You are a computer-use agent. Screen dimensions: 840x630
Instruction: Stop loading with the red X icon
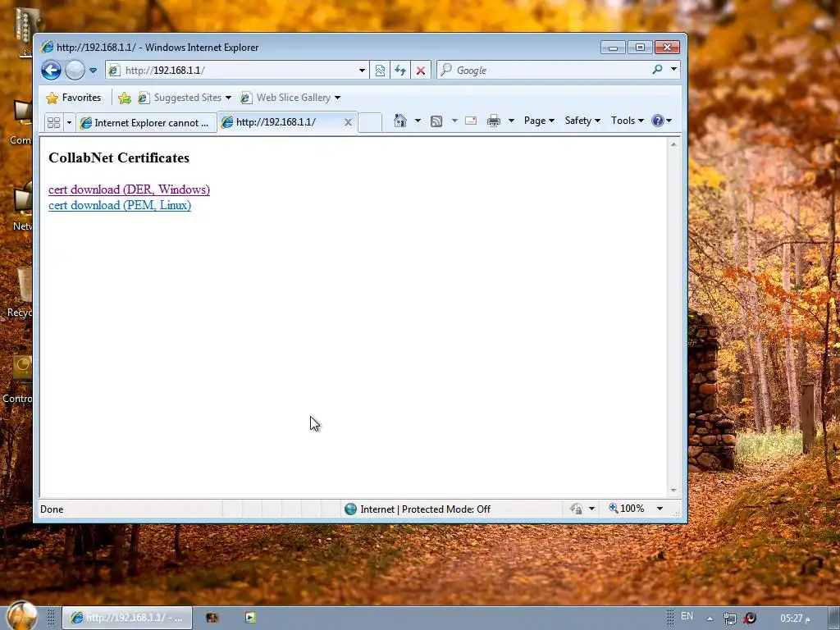(x=421, y=71)
